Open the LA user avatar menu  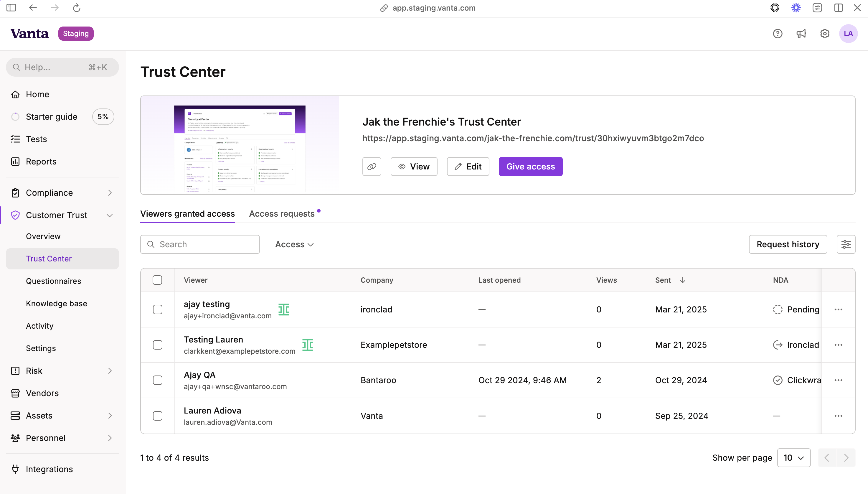[x=848, y=34]
